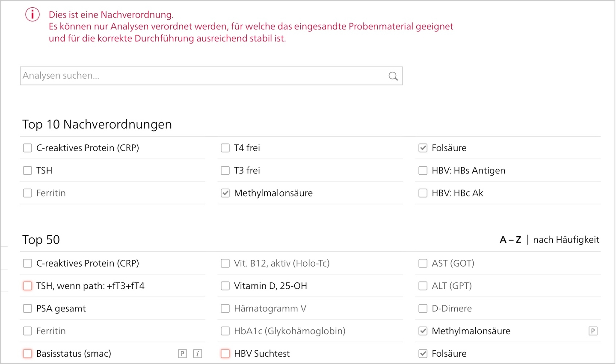This screenshot has height=364, width=616.
Task: Tick the Vitamin D, 25-OH checkbox
Action: 225,286
